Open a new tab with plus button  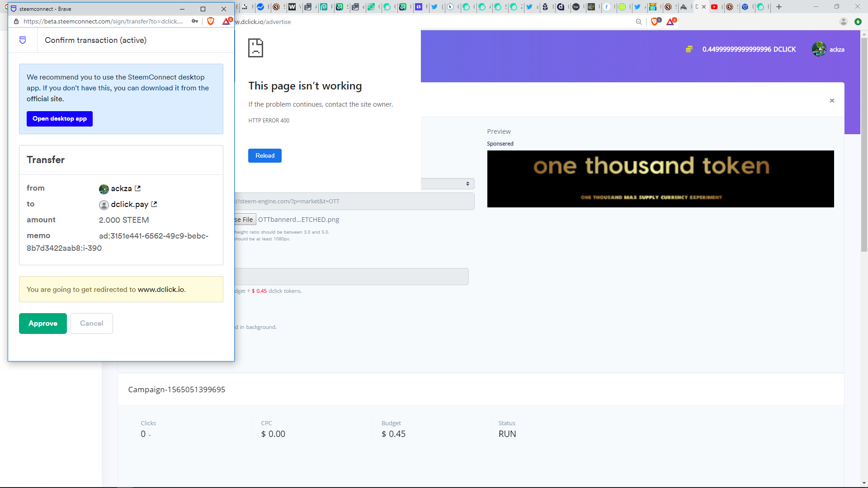click(x=779, y=7)
